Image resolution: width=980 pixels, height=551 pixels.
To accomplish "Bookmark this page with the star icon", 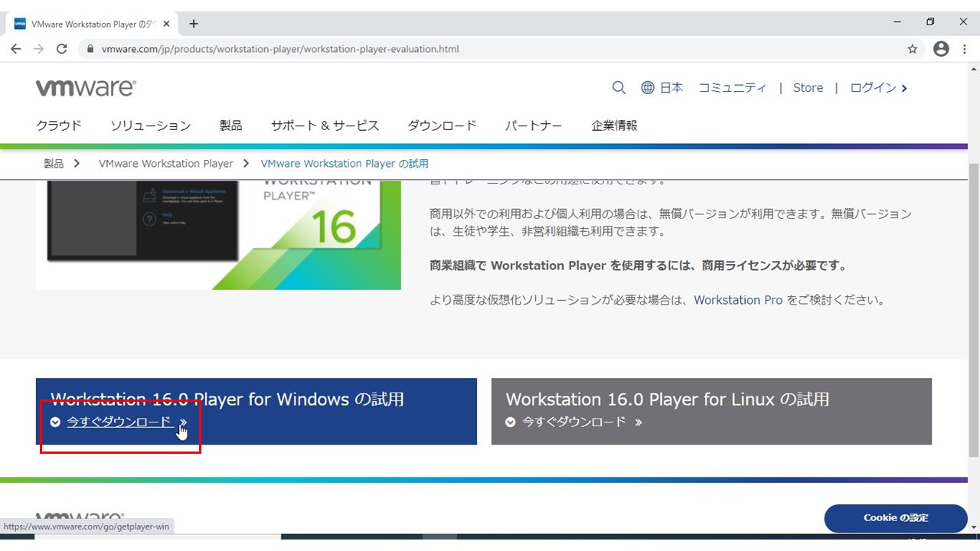I will tap(912, 49).
